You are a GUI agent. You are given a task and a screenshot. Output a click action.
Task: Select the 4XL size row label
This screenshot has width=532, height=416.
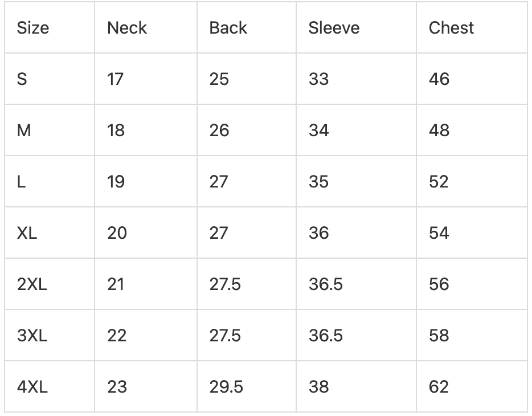point(32,386)
